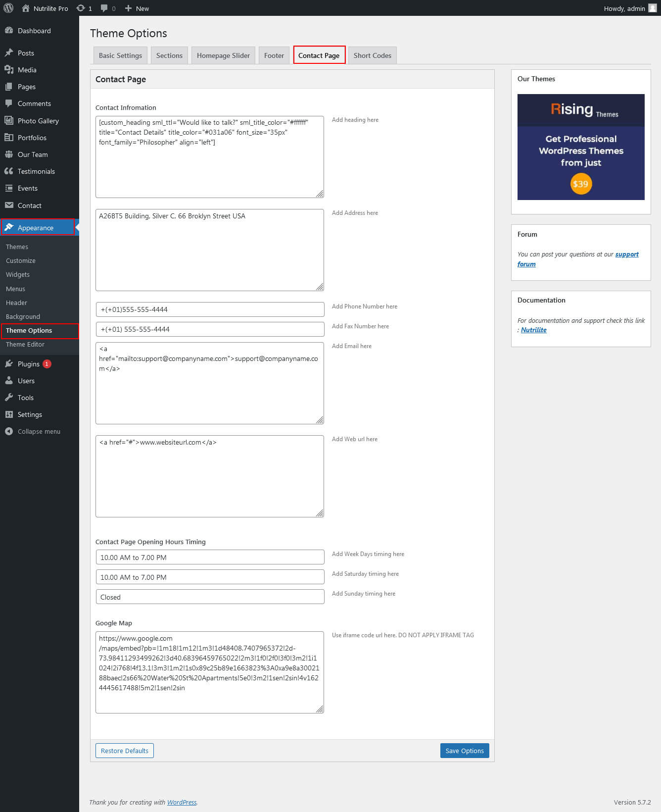Click the Testimonials quote icon
661x812 pixels.
pyautogui.click(x=9, y=171)
